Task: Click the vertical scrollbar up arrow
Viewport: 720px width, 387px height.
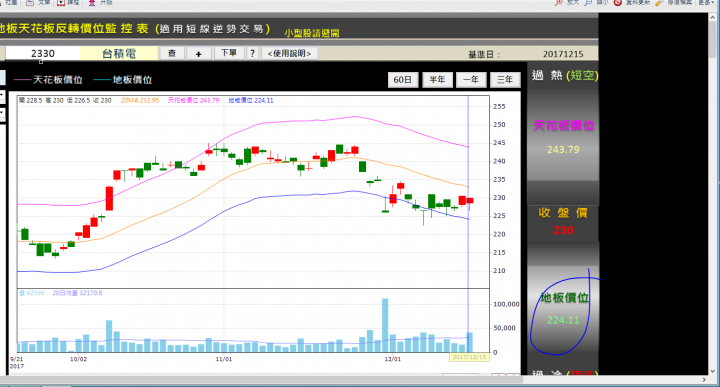Action: [x=713, y=17]
